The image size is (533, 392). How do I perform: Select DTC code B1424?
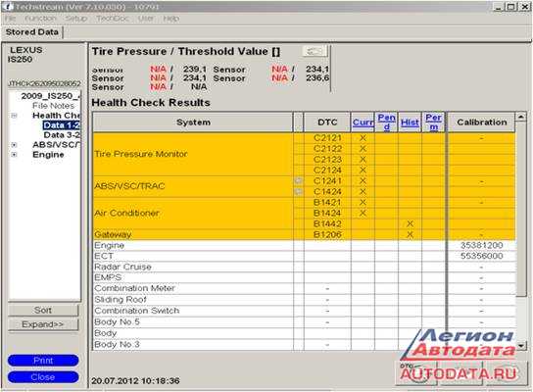click(327, 214)
